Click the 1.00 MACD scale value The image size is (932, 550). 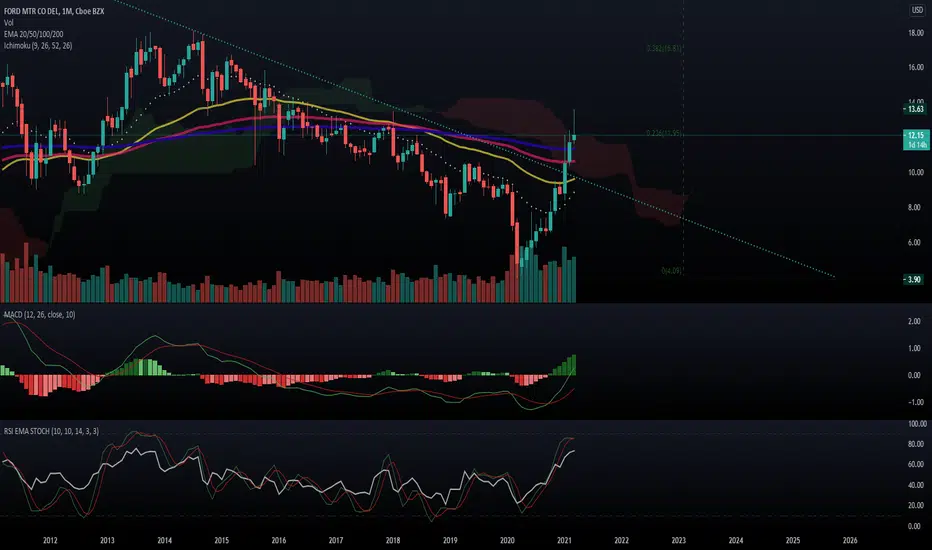pos(915,348)
